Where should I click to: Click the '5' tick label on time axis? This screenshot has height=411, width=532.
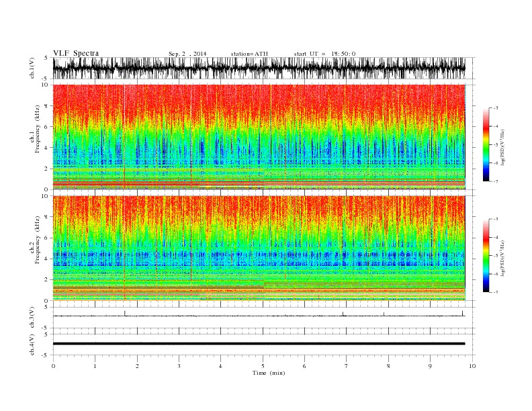[x=263, y=366]
